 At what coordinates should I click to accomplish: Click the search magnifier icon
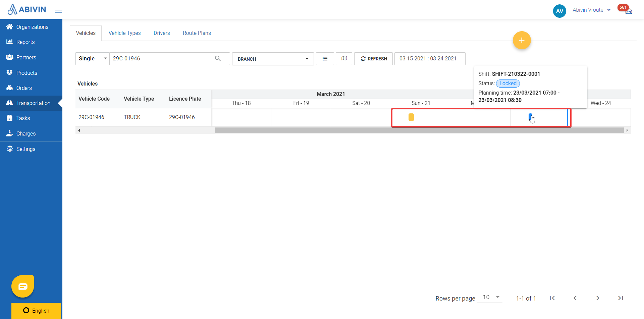click(218, 58)
